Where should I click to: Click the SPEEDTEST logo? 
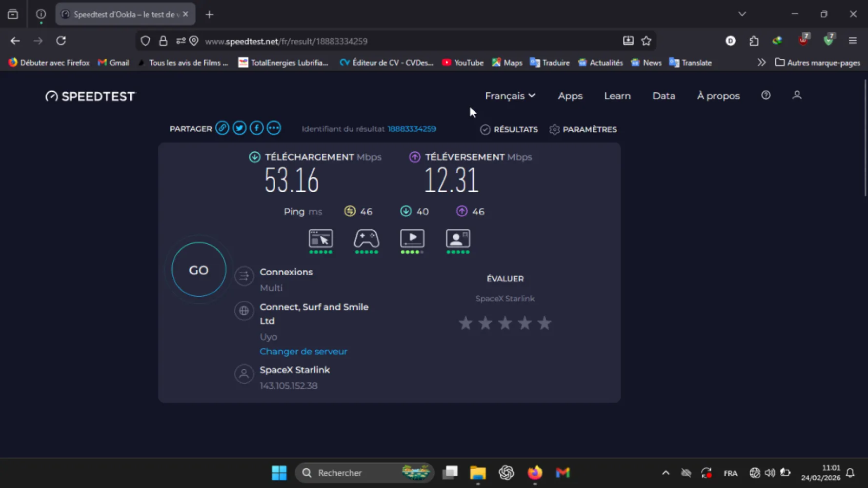[x=90, y=96]
